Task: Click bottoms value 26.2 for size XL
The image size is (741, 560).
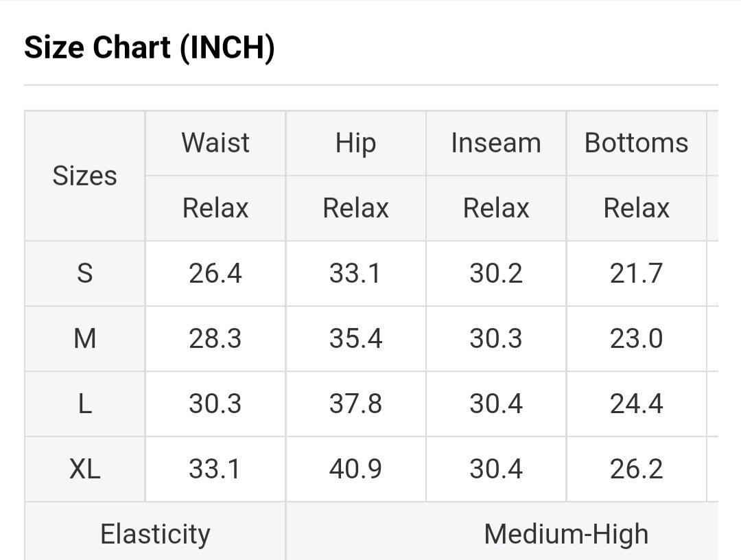Action: tap(636, 469)
